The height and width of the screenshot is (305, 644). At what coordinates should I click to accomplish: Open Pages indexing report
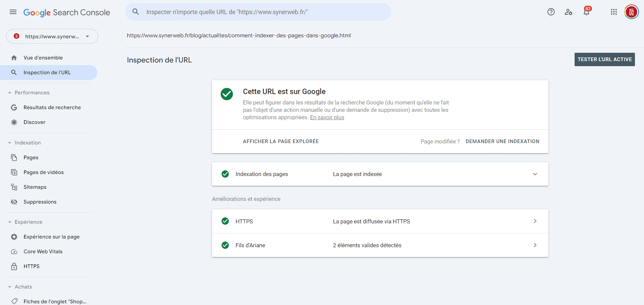[49, 158]
